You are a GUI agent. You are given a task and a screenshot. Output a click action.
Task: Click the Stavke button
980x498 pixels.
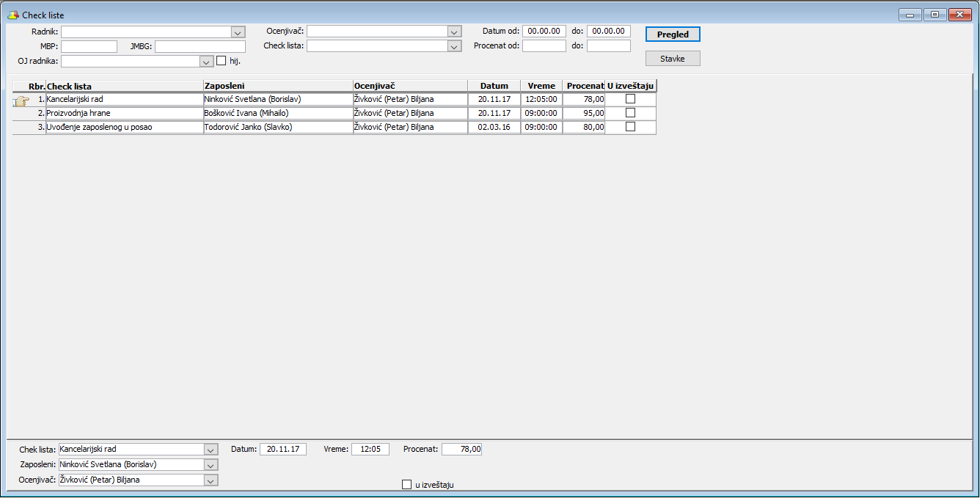(673, 58)
